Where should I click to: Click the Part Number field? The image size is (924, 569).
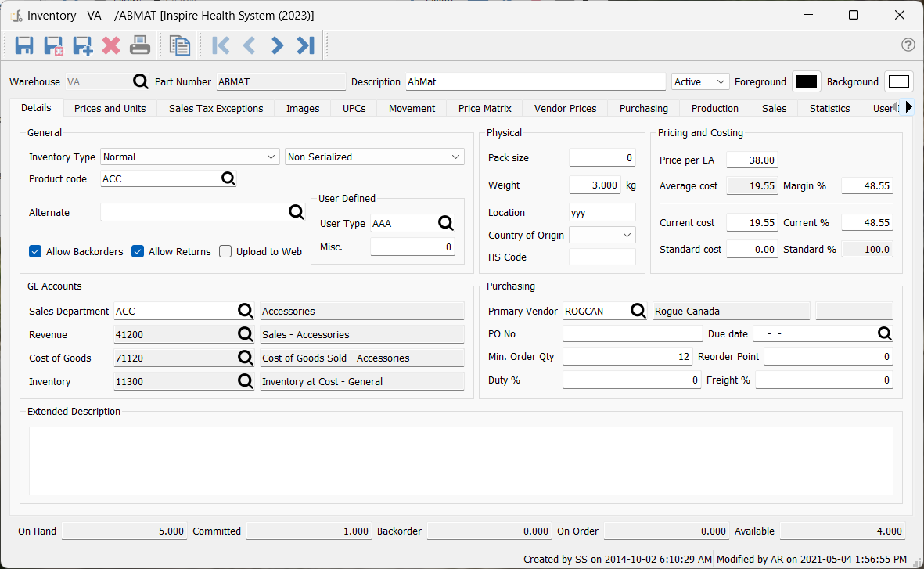tap(281, 82)
